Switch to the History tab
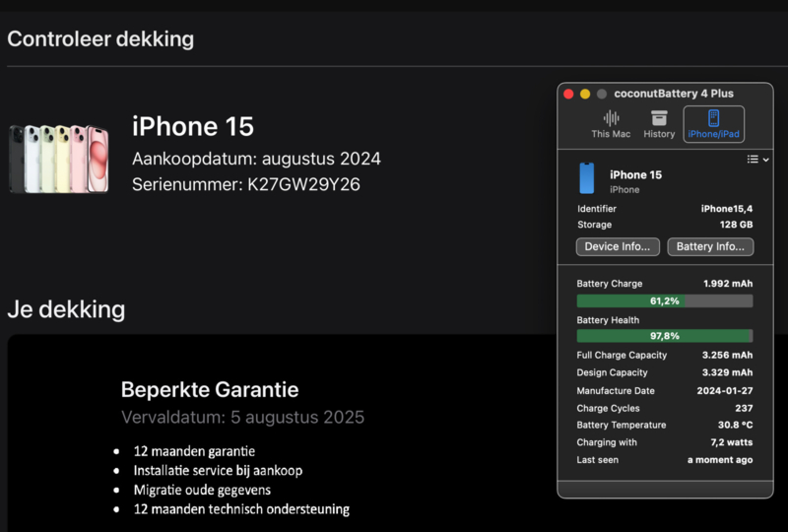Viewport: 788px width, 532px height. pyautogui.click(x=659, y=124)
